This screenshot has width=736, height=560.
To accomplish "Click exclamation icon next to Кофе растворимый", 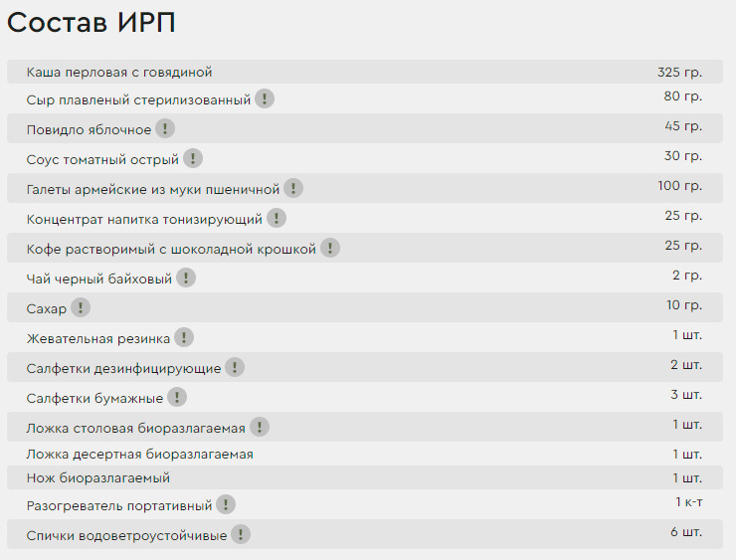I will tap(330, 248).
